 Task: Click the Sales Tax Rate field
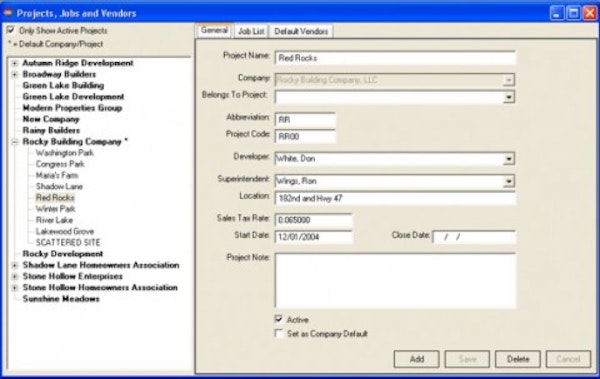coord(313,220)
